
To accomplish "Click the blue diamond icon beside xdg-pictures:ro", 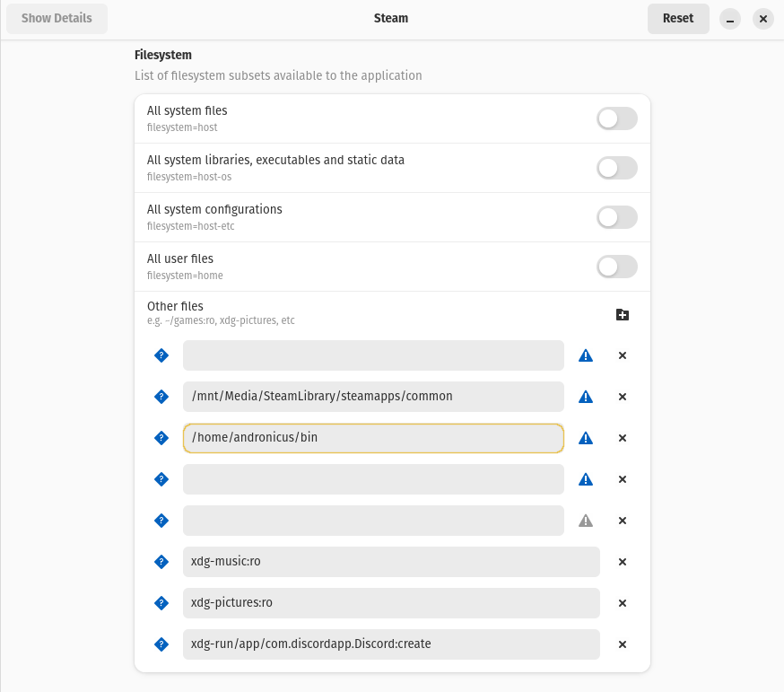I will [x=161, y=603].
